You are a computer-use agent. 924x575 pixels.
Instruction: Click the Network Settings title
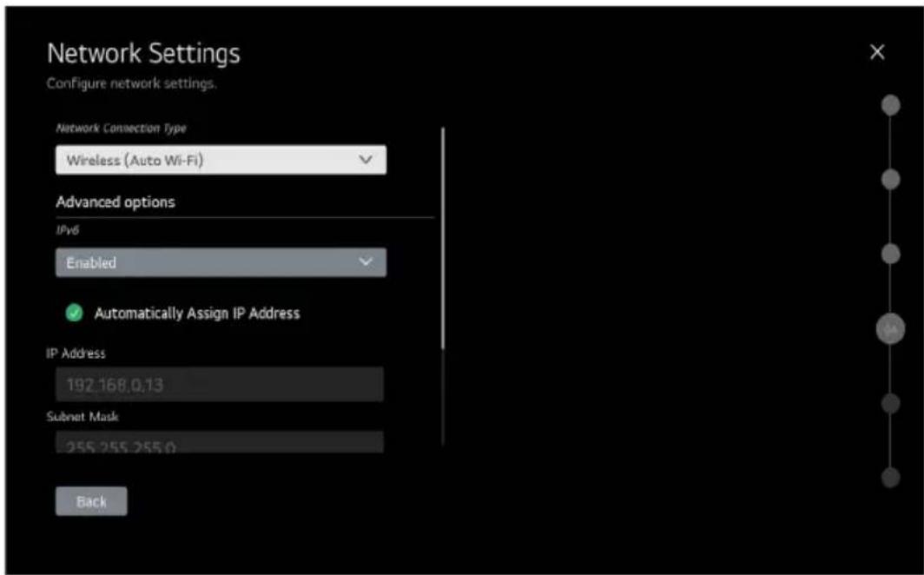point(144,53)
